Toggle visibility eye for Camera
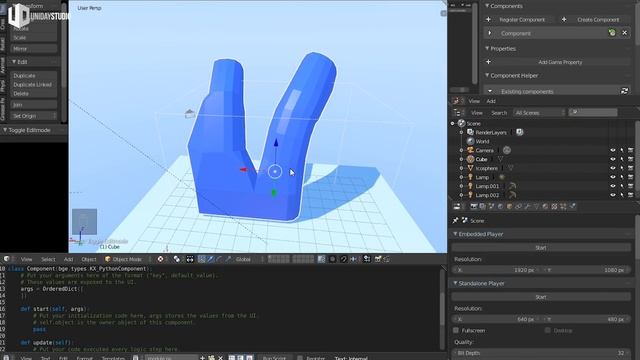640x360 pixels. coord(613,150)
